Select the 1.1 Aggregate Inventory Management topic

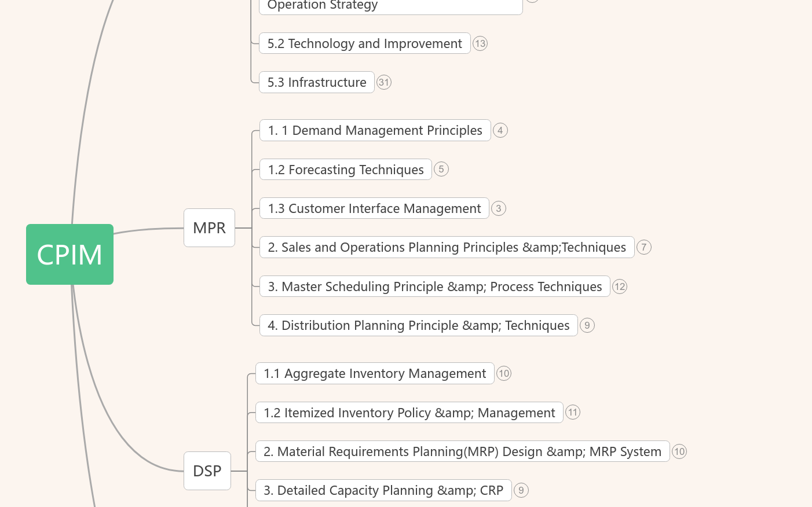click(375, 373)
